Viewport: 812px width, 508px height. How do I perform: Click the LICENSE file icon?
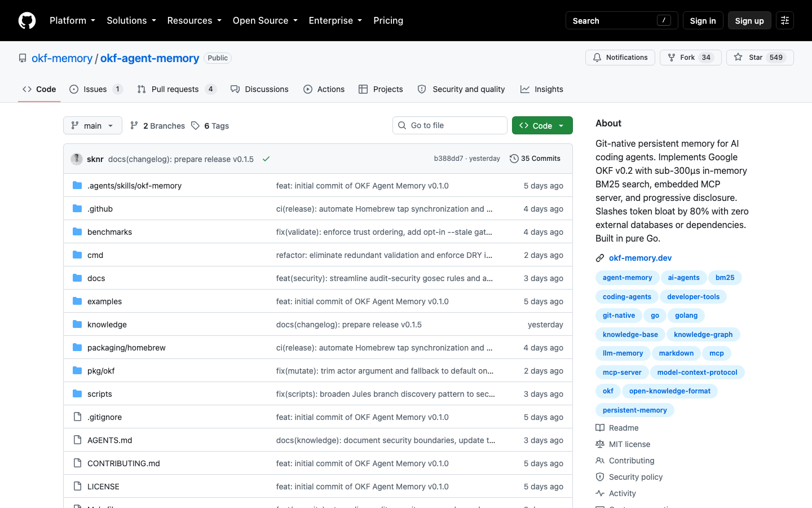point(77,487)
